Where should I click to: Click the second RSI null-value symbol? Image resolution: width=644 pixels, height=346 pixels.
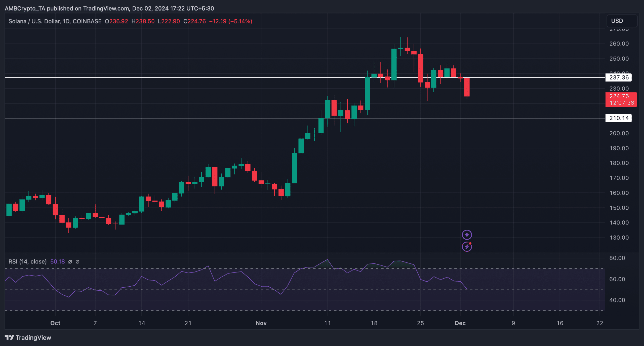[x=77, y=262]
